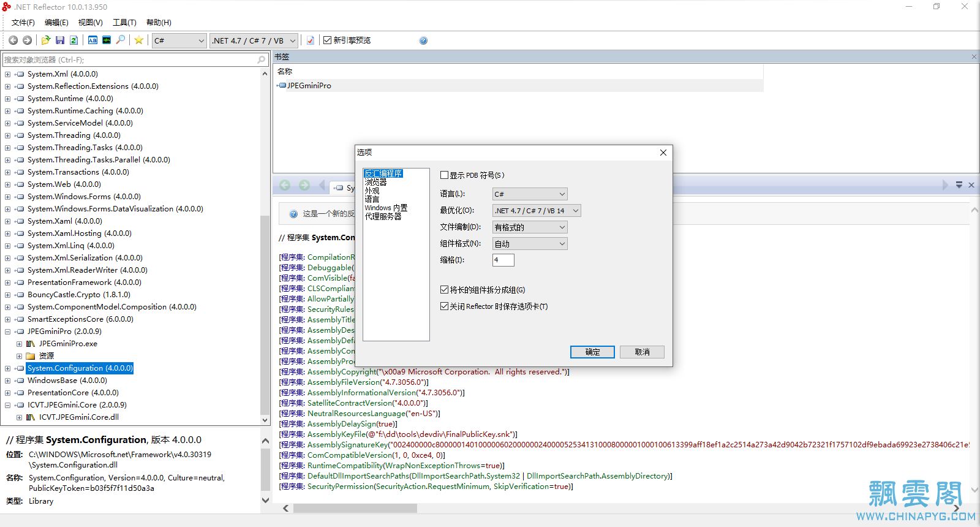Click the AB string search toolbar icon

coord(92,40)
